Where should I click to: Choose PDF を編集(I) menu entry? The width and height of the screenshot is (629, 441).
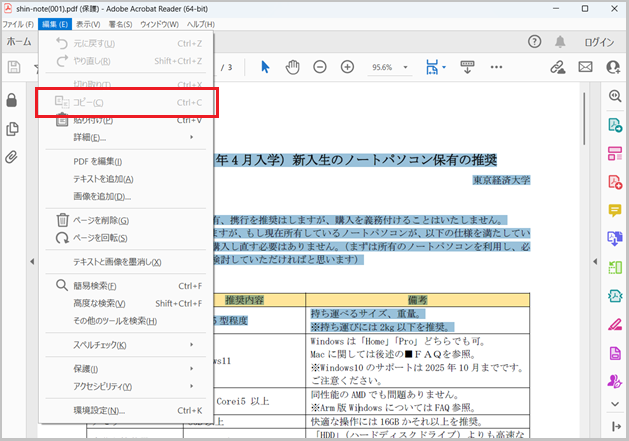pos(126,161)
